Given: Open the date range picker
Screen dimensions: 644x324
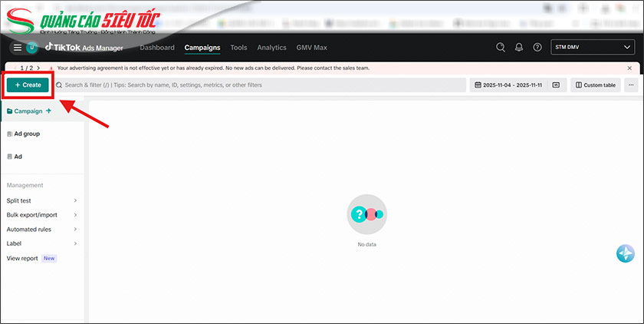Looking at the screenshot, I should click(x=508, y=85).
